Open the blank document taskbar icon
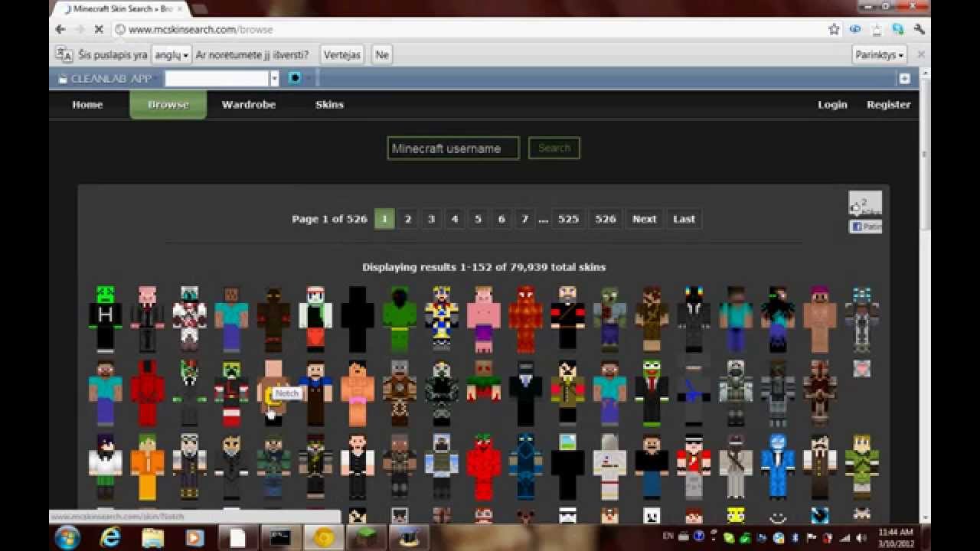980x551 pixels. [238, 538]
